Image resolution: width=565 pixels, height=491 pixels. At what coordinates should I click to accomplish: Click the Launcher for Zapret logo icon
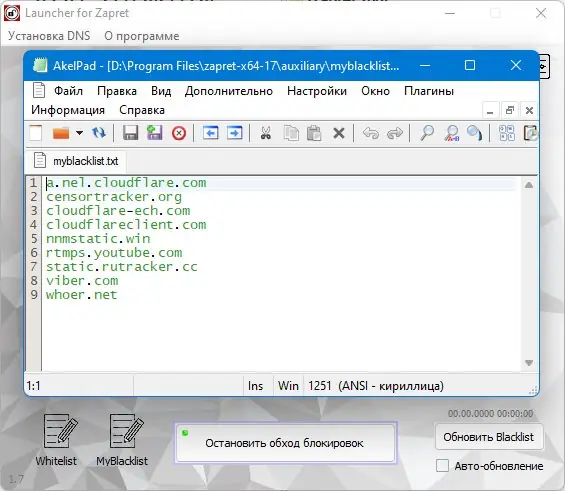(x=12, y=13)
